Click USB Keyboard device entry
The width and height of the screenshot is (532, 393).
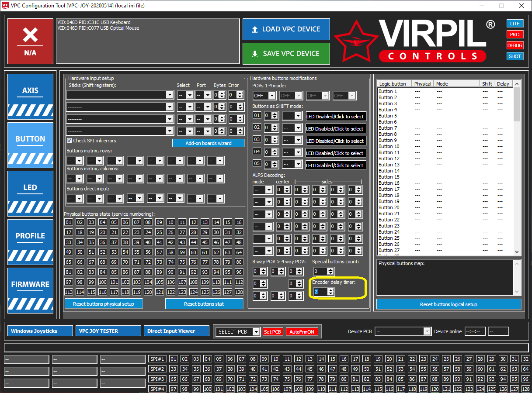94,22
